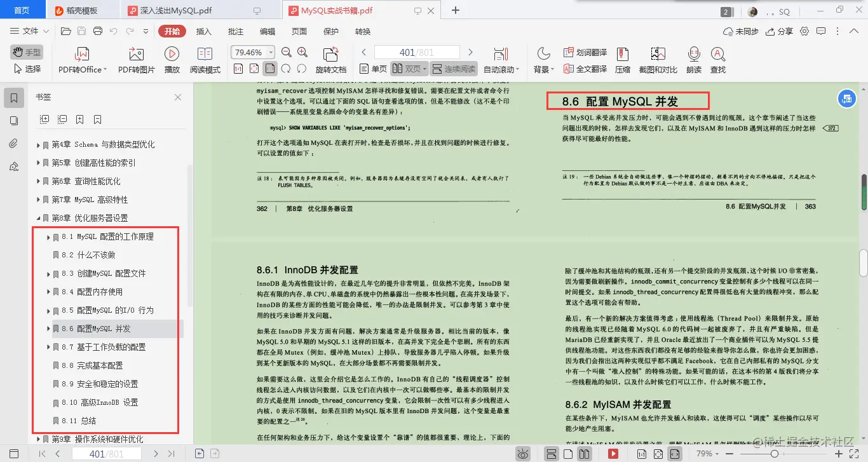Collapse all bookmarks icon in panel
Image resolution: width=868 pixels, height=462 pixels.
[x=62, y=119]
